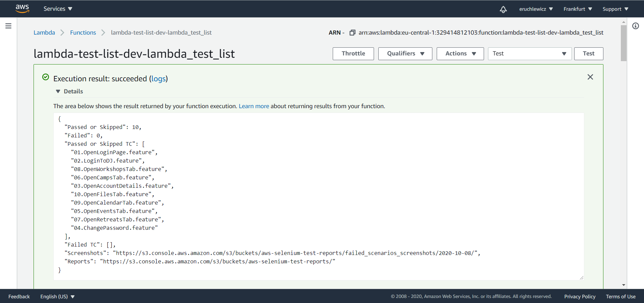Collapse the Details section

[58, 91]
